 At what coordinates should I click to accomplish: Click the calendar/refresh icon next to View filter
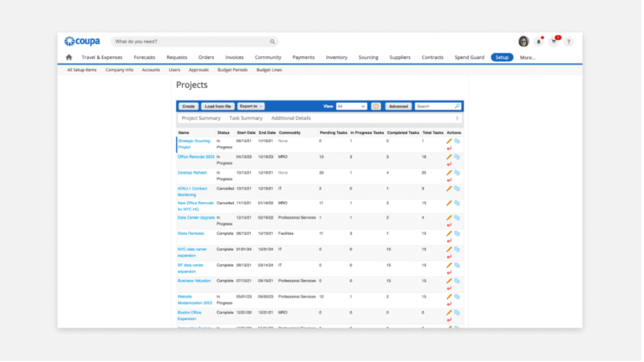(x=375, y=106)
